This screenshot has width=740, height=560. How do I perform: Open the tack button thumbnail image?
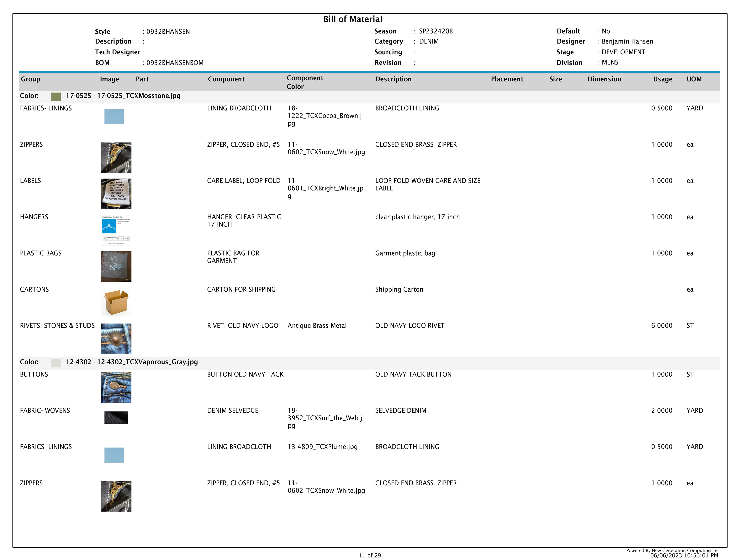116,387
